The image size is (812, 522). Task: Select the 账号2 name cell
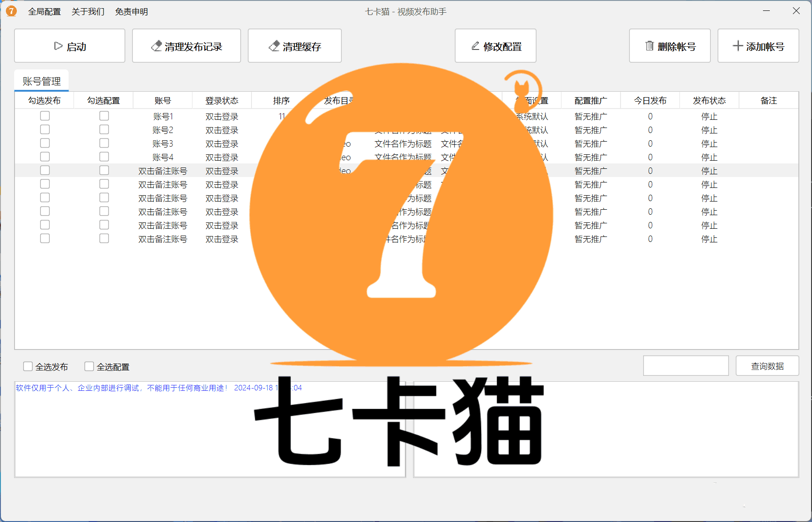pyautogui.click(x=163, y=130)
